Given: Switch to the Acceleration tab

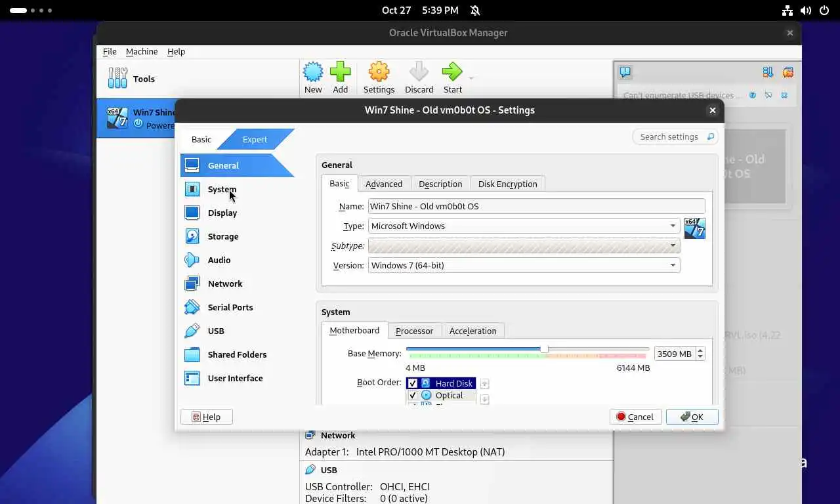Looking at the screenshot, I should (x=472, y=331).
